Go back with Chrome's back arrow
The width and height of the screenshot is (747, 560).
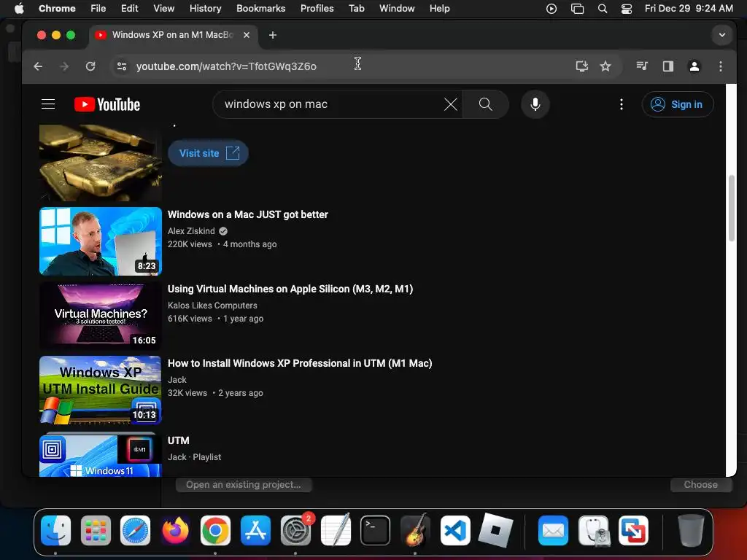[38, 66]
